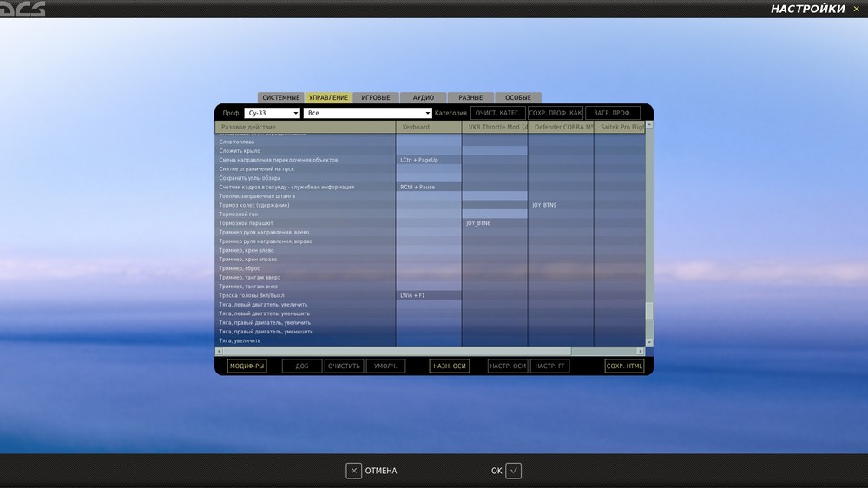Click СОХР. ПРОФ. КАК button
868x488 pixels.
pyautogui.click(x=556, y=113)
